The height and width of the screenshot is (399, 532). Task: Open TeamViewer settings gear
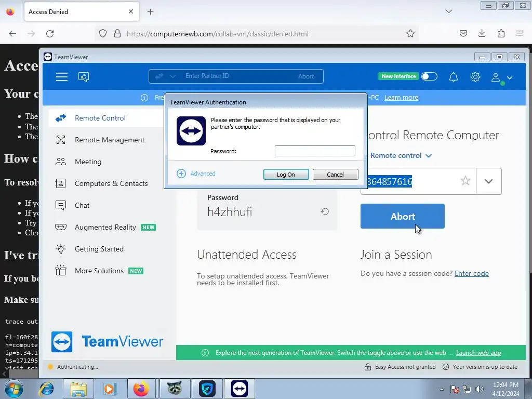(475, 77)
